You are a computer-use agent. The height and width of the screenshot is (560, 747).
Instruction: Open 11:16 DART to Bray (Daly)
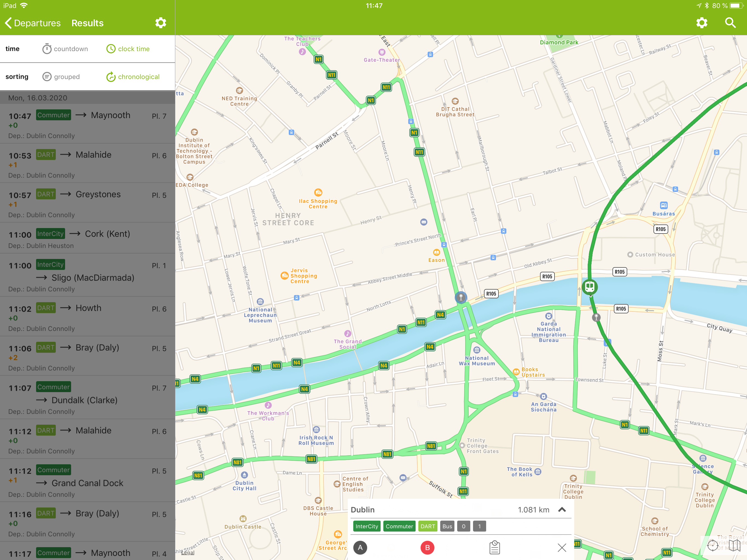pyautogui.click(x=87, y=522)
